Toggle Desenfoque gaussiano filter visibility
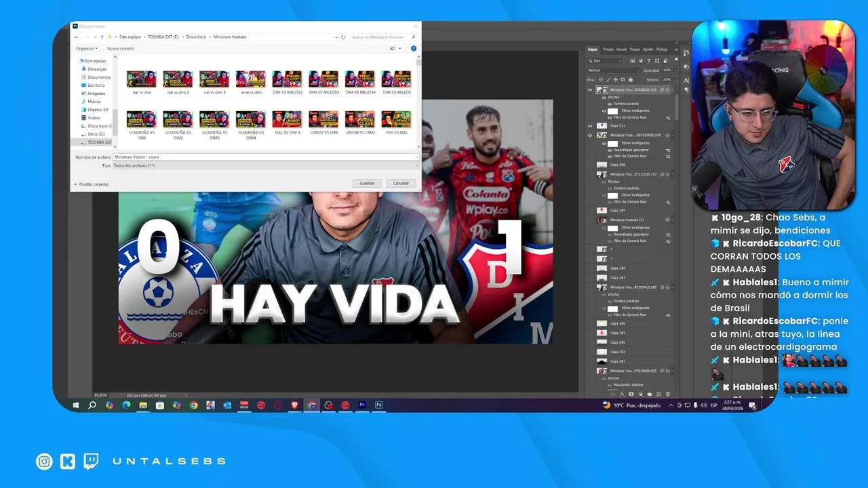 pos(610,150)
